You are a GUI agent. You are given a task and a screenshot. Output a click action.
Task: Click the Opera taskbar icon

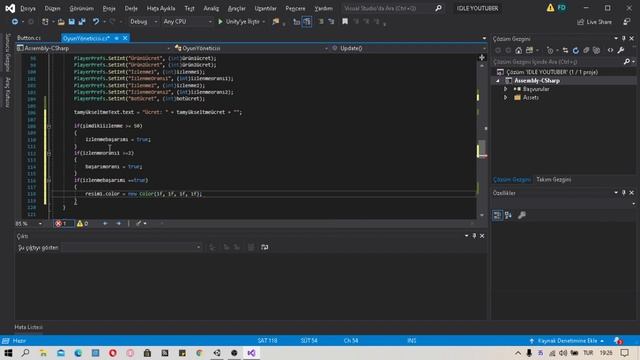[x=113, y=353]
